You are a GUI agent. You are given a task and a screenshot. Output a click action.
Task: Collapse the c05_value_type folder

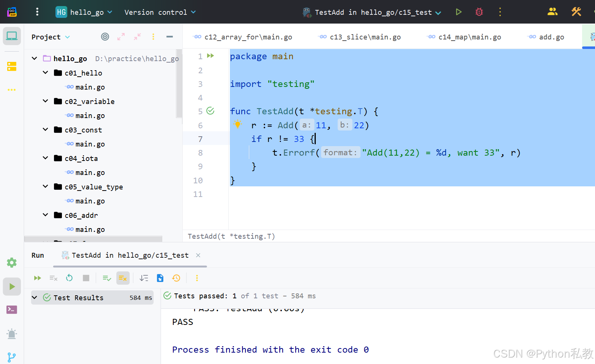click(x=46, y=186)
